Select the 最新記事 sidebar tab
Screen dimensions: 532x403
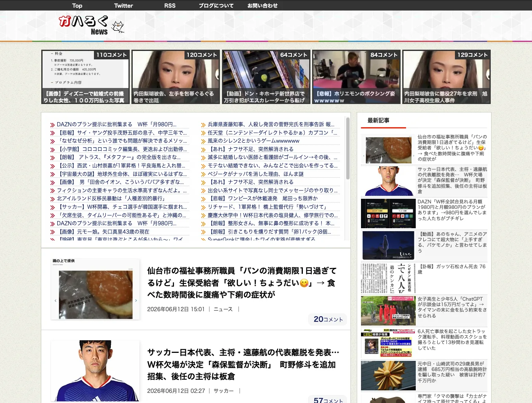tap(378, 120)
